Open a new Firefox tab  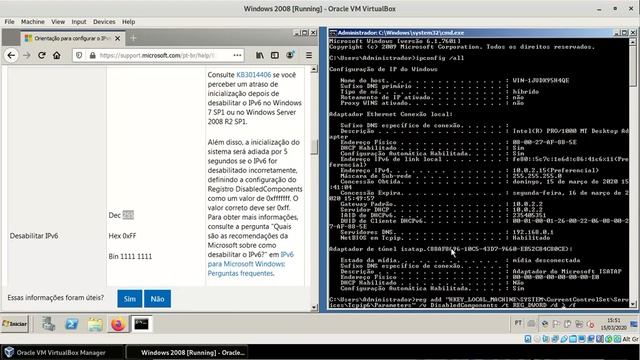[x=133, y=38]
